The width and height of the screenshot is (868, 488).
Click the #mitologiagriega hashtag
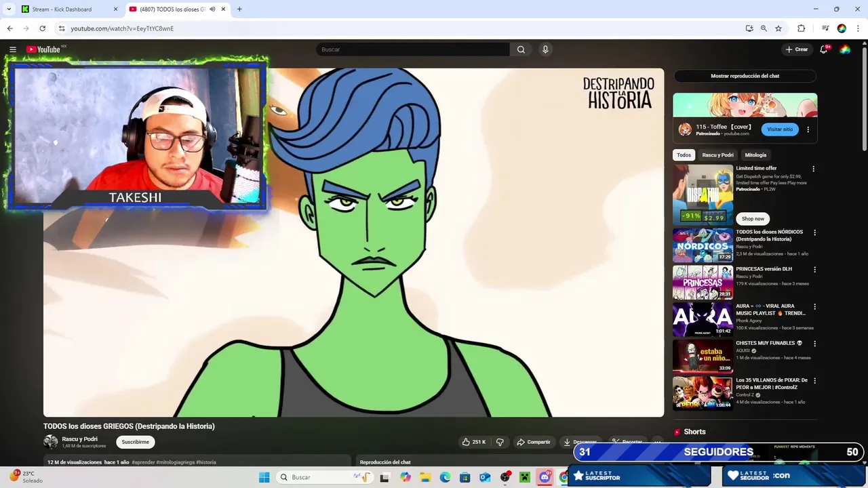(x=175, y=462)
